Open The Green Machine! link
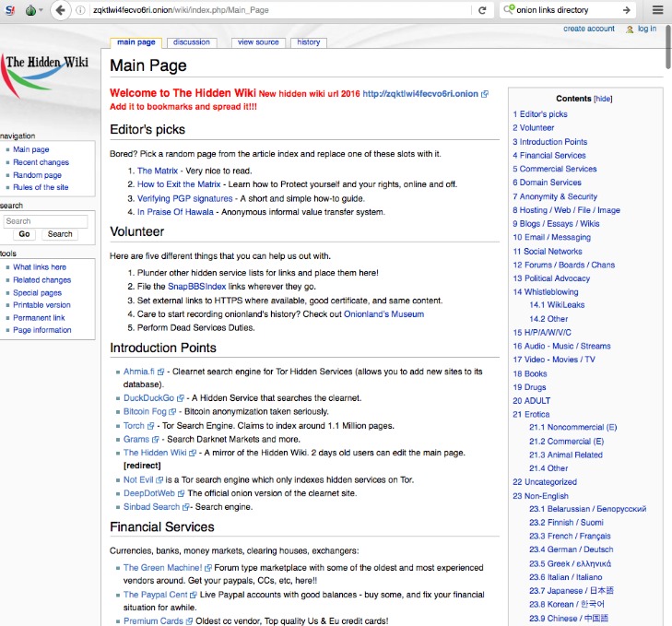Image resolution: width=672 pixels, height=626 pixels. coord(162,568)
